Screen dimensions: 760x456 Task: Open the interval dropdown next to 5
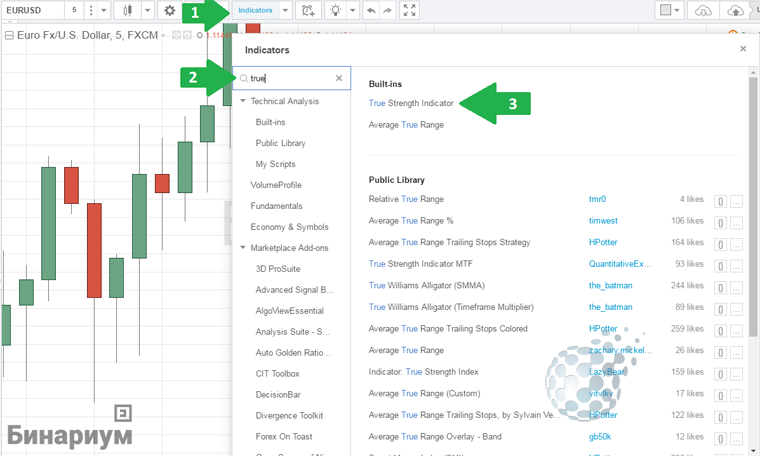tap(104, 10)
